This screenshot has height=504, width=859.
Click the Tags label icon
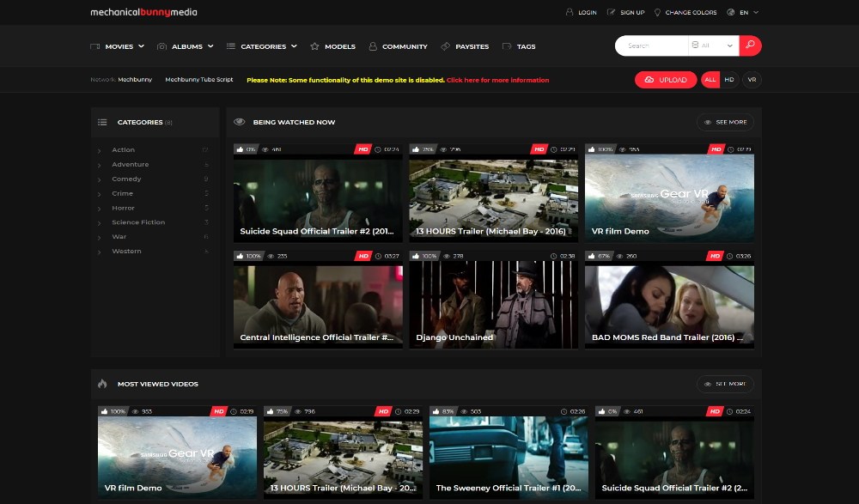507,46
